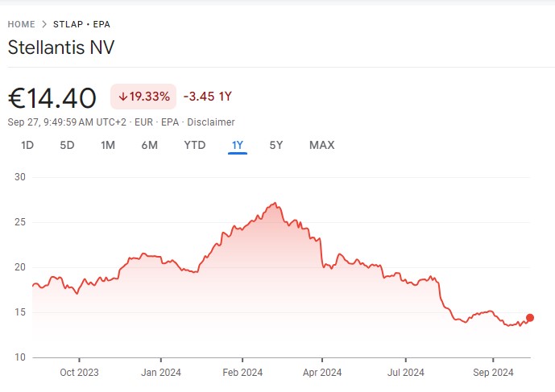555x392 pixels.
Task: Select the YTD time range
Action: [195, 146]
